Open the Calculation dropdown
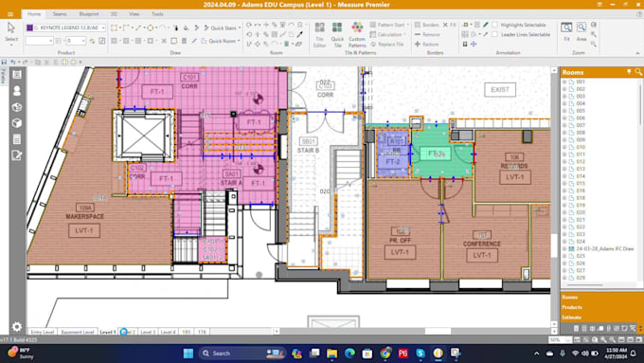This screenshot has width=644, height=363. (388, 34)
